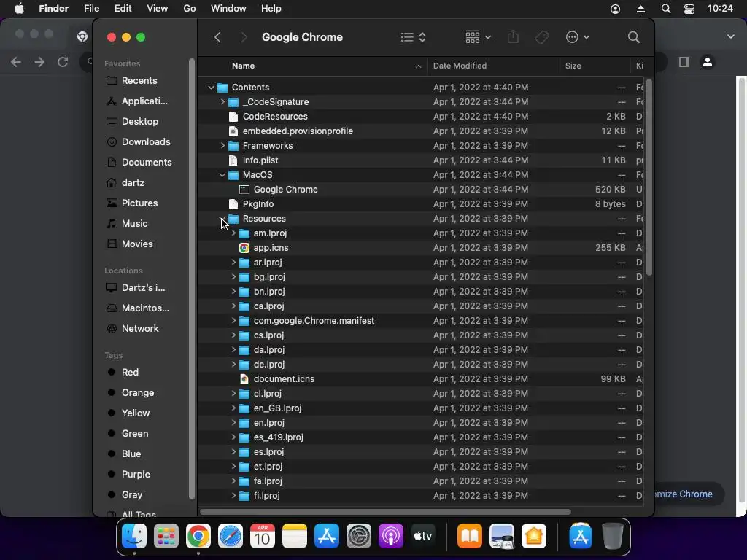Go to Downloads in sidebar

(146, 142)
